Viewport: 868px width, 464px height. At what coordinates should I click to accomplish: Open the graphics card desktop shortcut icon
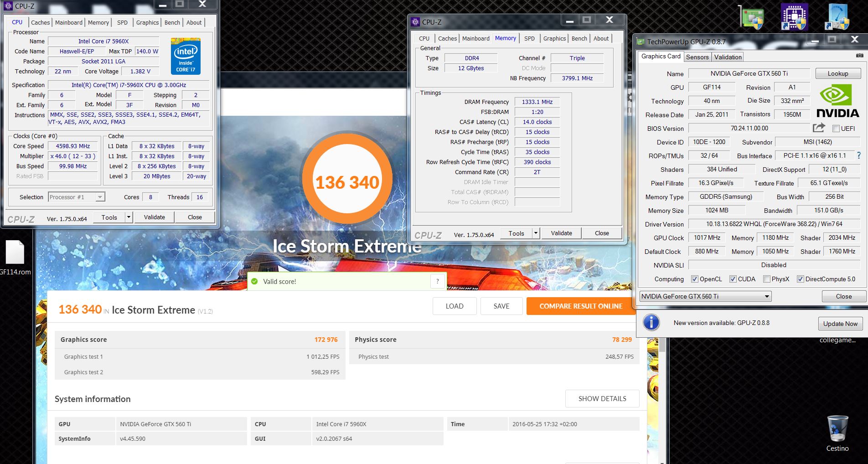tap(750, 18)
